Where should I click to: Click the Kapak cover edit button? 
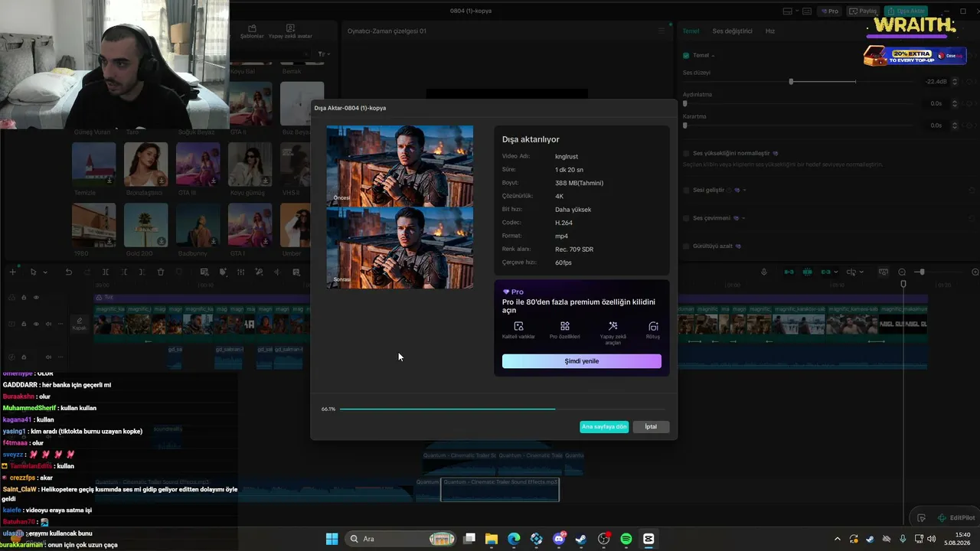[x=79, y=324]
